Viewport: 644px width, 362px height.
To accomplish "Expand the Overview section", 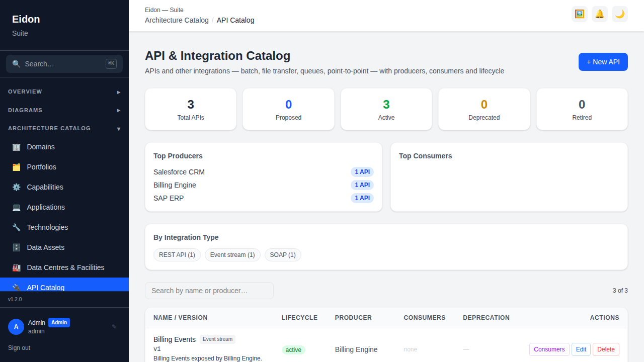I will pos(64,92).
